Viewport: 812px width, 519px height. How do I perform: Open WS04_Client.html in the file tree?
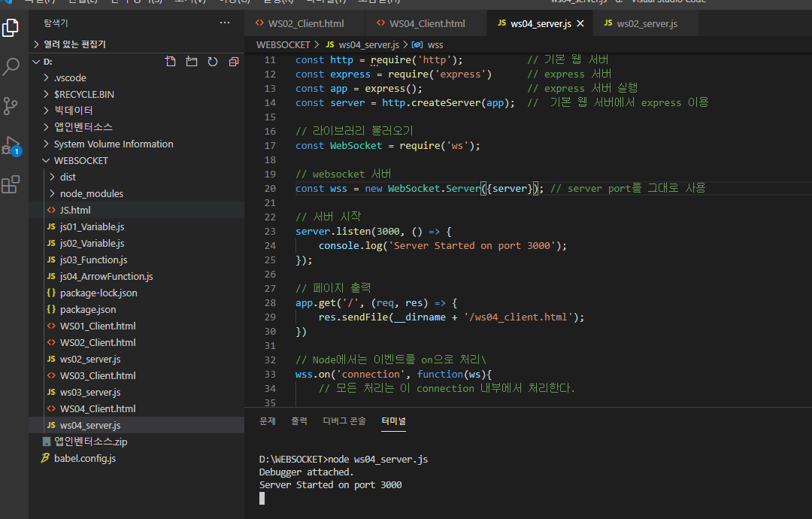136,409
